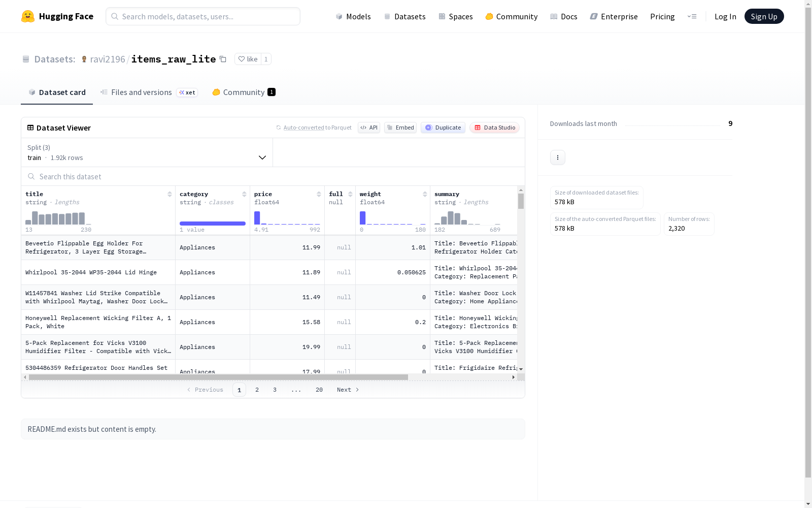The image size is (812, 508).
Task: Go to Datasets in top navigation
Action: click(404, 16)
